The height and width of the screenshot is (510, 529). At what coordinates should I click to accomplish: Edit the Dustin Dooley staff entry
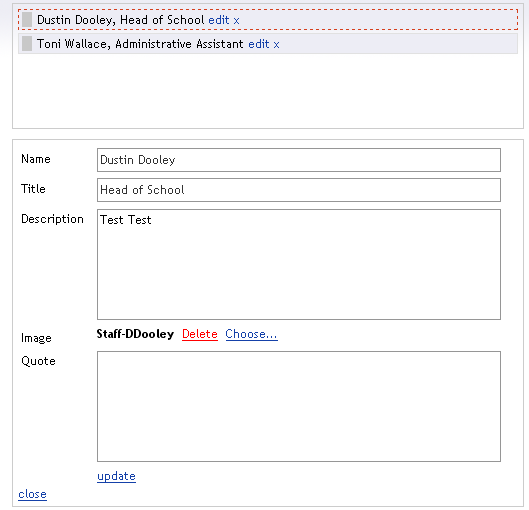coord(219,20)
